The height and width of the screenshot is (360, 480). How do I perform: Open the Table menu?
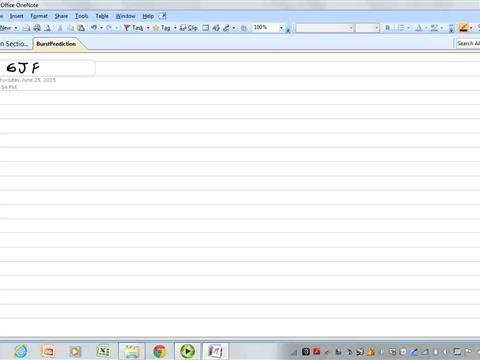[x=102, y=16]
